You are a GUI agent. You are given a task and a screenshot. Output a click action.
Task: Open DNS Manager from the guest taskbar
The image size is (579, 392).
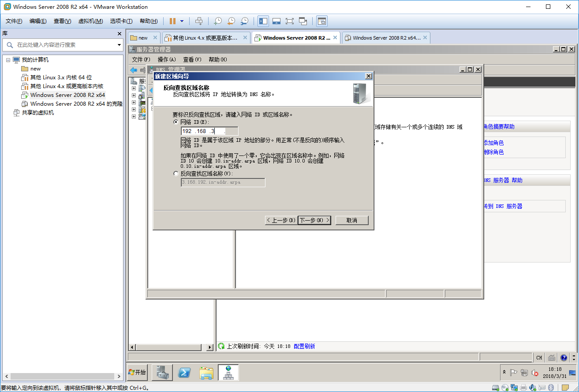(x=228, y=372)
